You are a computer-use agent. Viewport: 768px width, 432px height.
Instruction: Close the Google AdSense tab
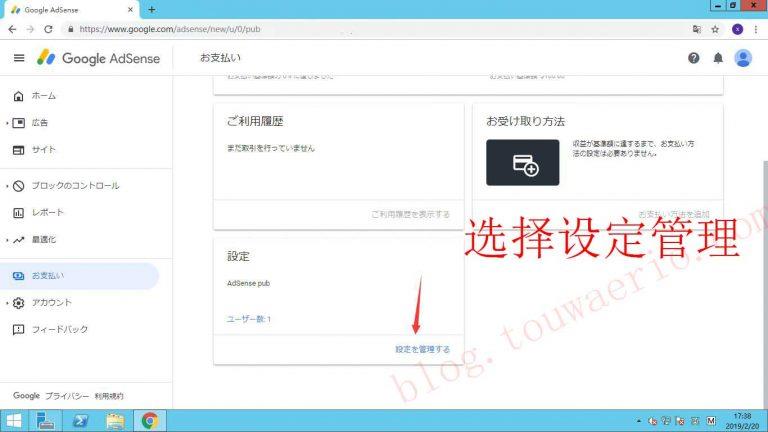[130, 9]
